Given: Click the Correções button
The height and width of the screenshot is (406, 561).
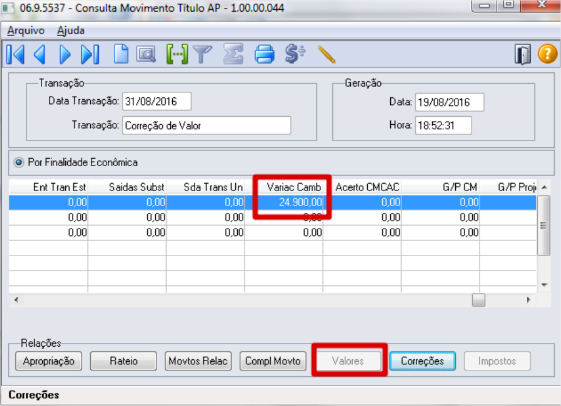Looking at the screenshot, I should [423, 361].
